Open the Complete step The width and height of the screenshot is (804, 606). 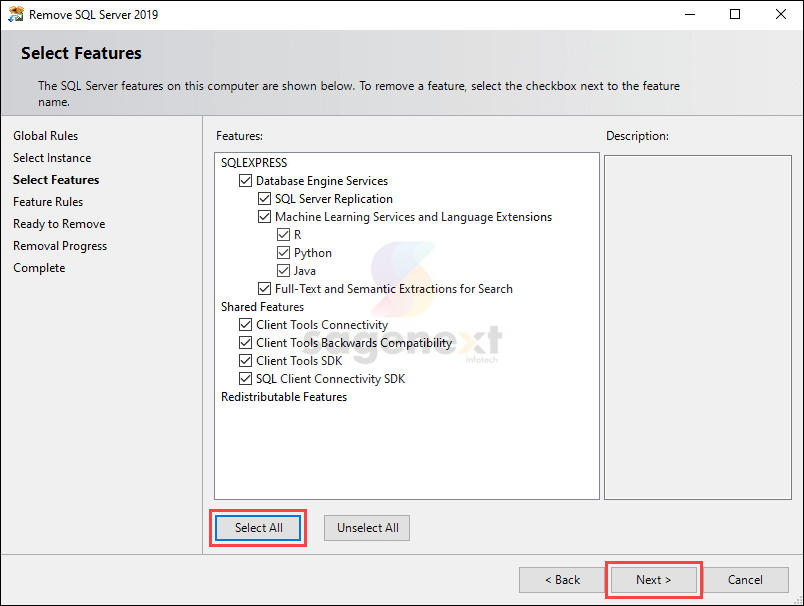click(39, 268)
